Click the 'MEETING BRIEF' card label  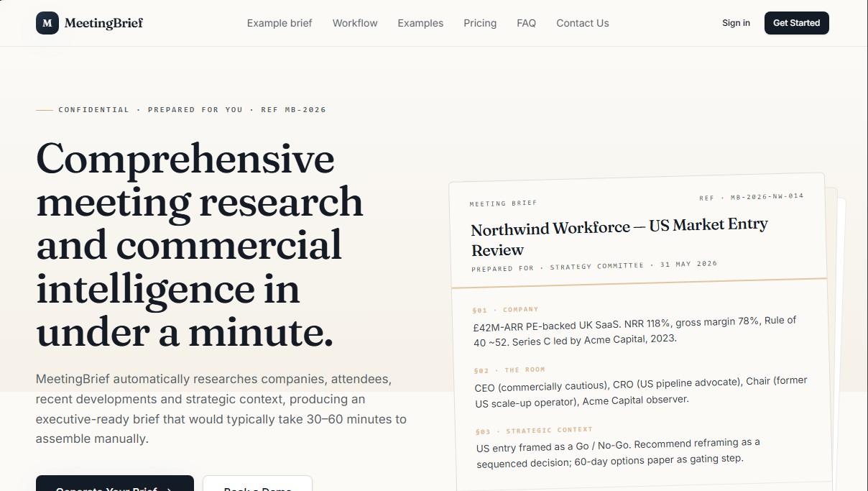coord(503,203)
